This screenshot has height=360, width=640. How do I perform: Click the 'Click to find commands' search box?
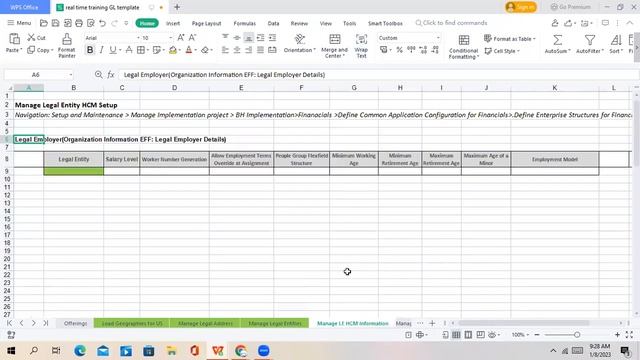pos(451,23)
